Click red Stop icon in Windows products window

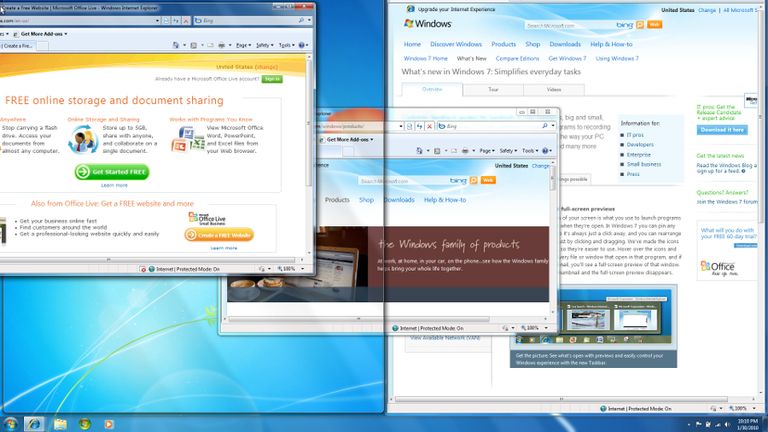(430, 126)
